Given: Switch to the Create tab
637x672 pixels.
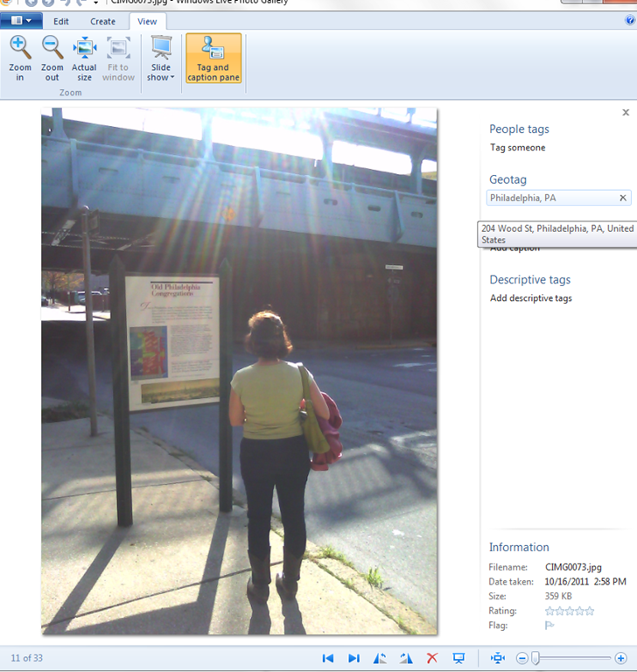Looking at the screenshot, I should click(102, 21).
